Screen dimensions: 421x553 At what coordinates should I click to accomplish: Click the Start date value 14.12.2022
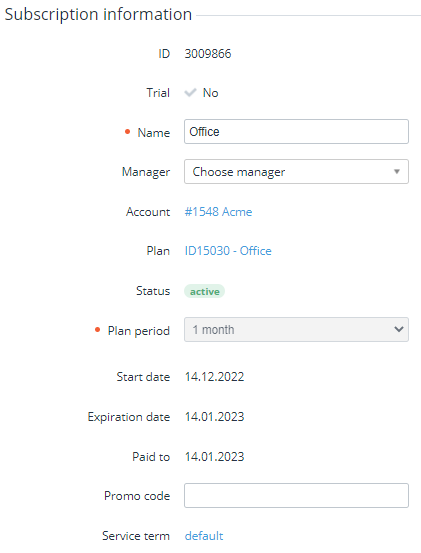[x=214, y=377]
